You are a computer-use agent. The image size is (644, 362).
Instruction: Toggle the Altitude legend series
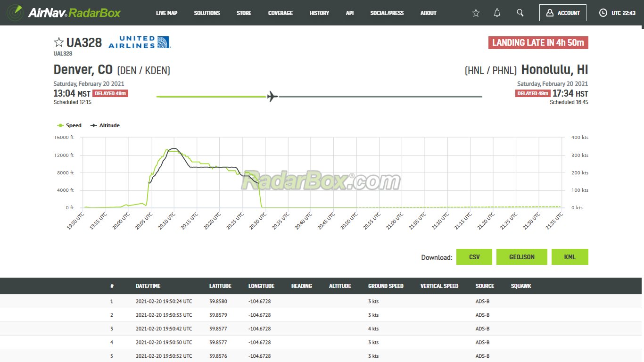pyautogui.click(x=105, y=125)
